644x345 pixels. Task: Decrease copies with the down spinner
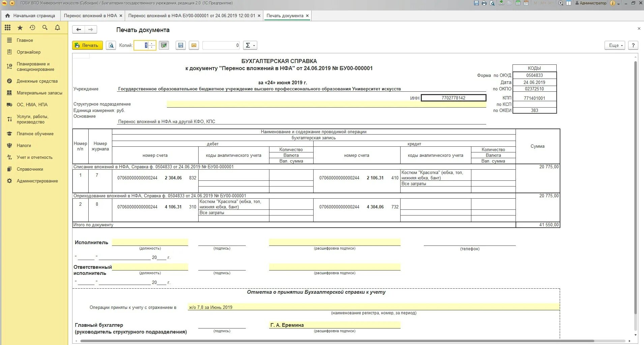pyautogui.click(x=152, y=47)
